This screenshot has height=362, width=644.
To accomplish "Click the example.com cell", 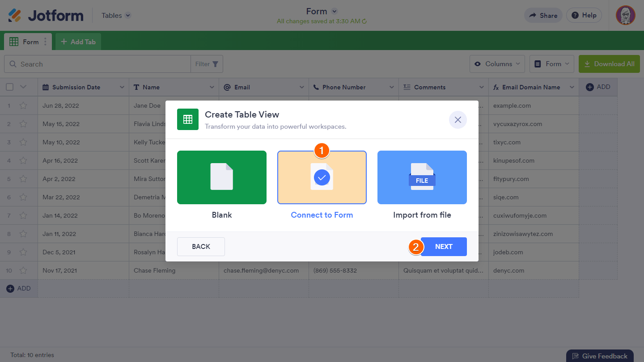I will [x=534, y=106].
